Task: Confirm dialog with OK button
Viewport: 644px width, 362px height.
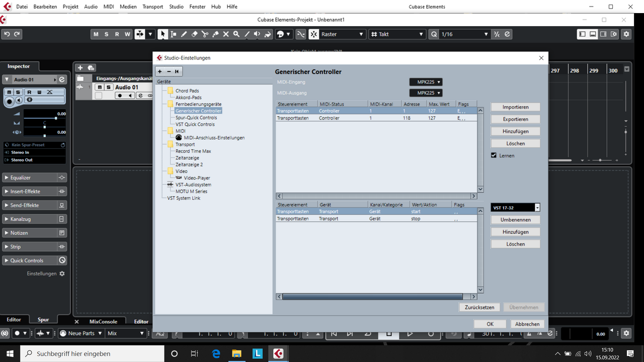Action: (490, 324)
